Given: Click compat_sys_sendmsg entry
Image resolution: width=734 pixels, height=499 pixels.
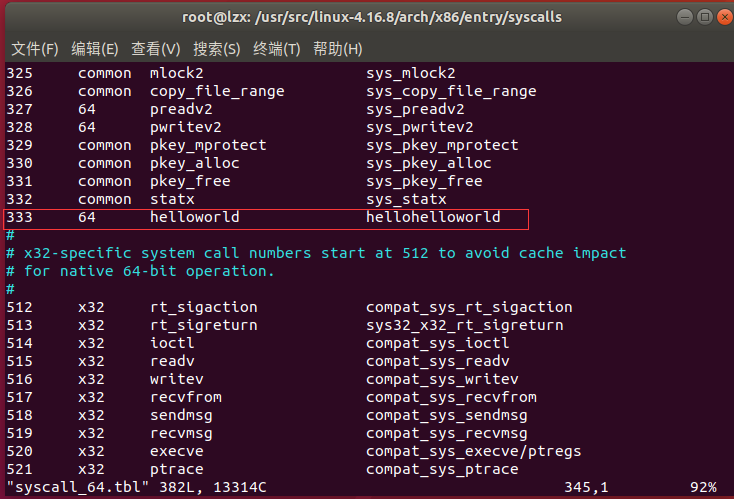Looking at the screenshot, I should [x=447, y=416].
